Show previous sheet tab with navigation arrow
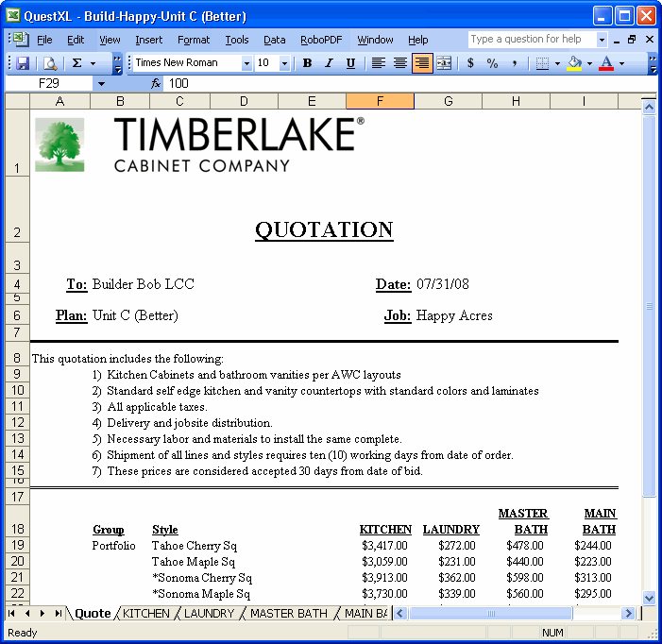The width and height of the screenshot is (662, 644). [27, 613]
